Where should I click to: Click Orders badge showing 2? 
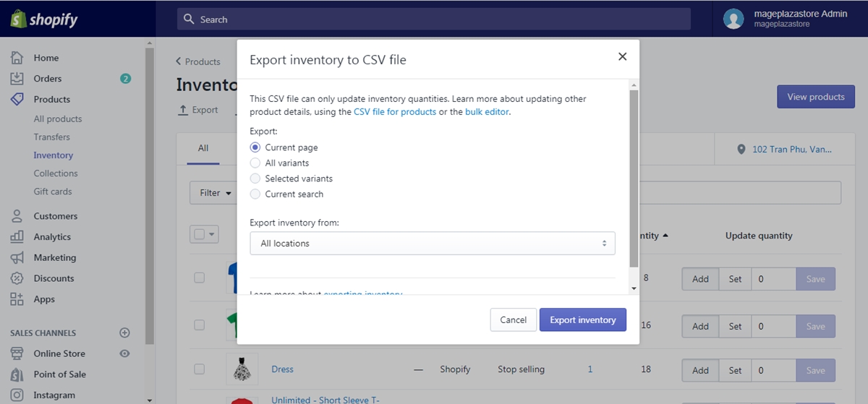[x=126, y=79]
